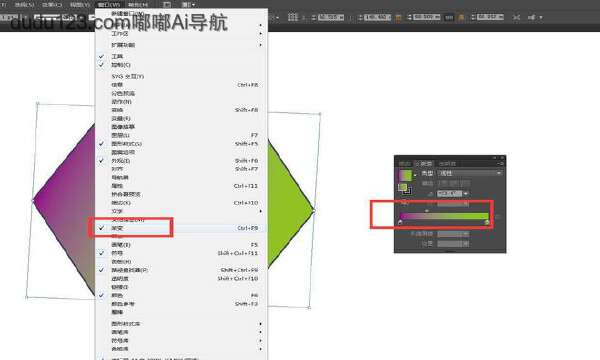Open the 窗口(W) Window menu

pyautogui.click(x=109, y=5)
